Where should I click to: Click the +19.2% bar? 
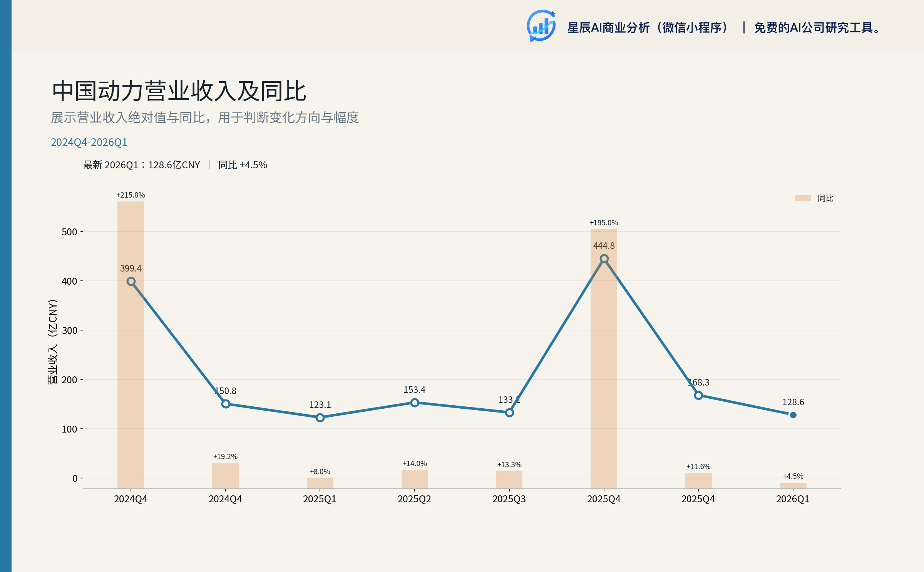pos(225,476)
